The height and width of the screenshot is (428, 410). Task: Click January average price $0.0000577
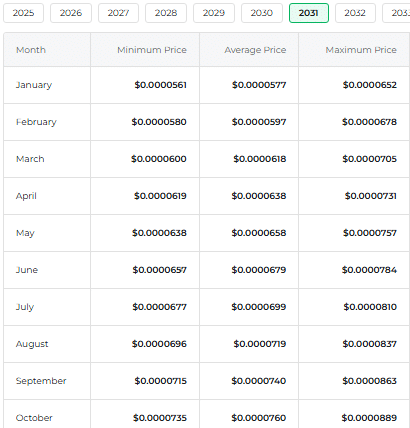click(x=259, y=85)
